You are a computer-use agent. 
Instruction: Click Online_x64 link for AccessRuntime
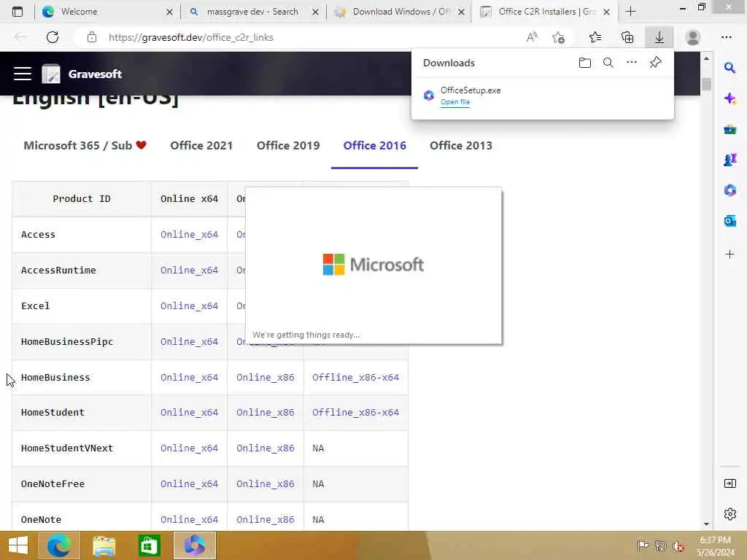pos(189,270)
